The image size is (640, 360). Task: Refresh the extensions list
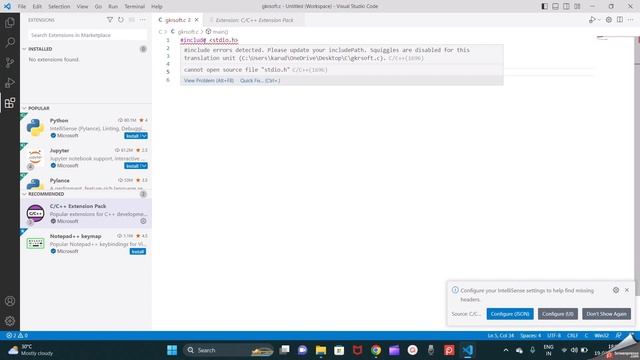120,20
